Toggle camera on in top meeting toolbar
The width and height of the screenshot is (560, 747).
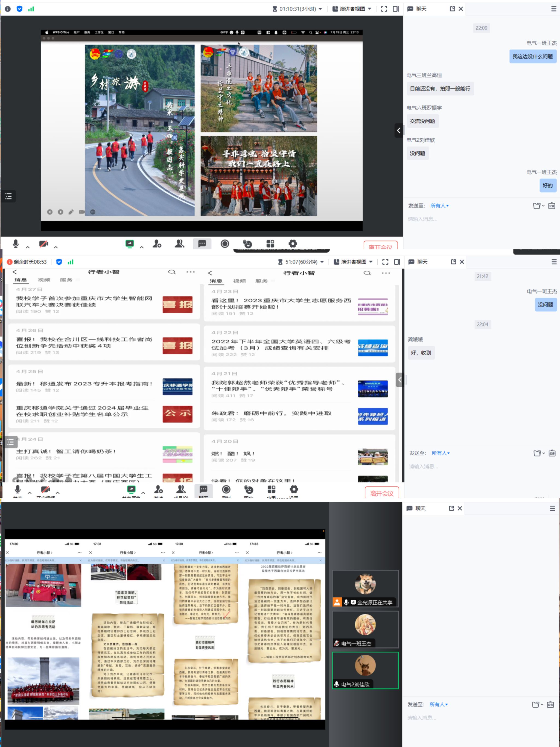coord(43,244)
